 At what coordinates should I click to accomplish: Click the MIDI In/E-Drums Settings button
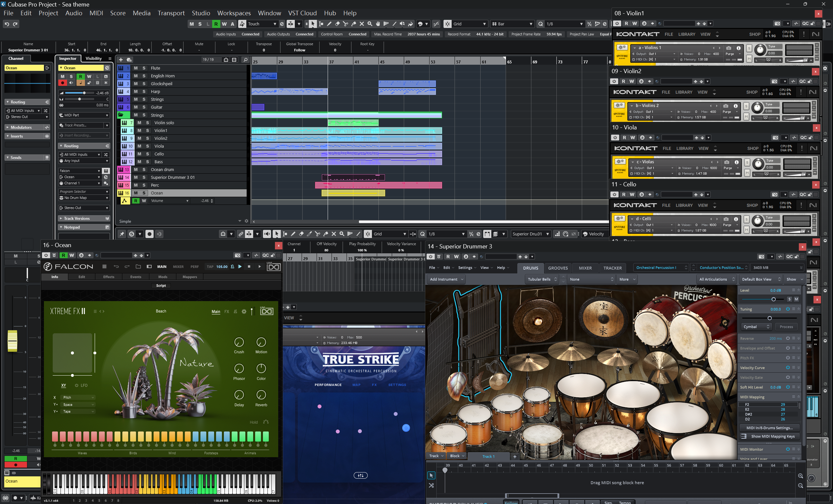[769, 428]
